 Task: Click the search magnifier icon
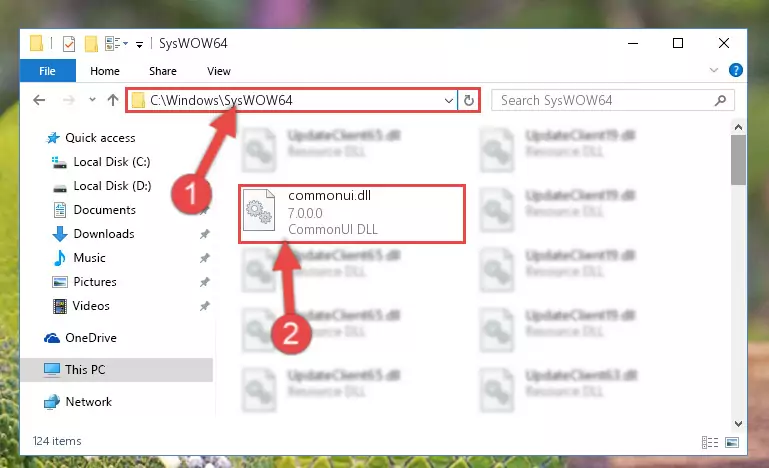pyautogui.click(x=720, y=101)
